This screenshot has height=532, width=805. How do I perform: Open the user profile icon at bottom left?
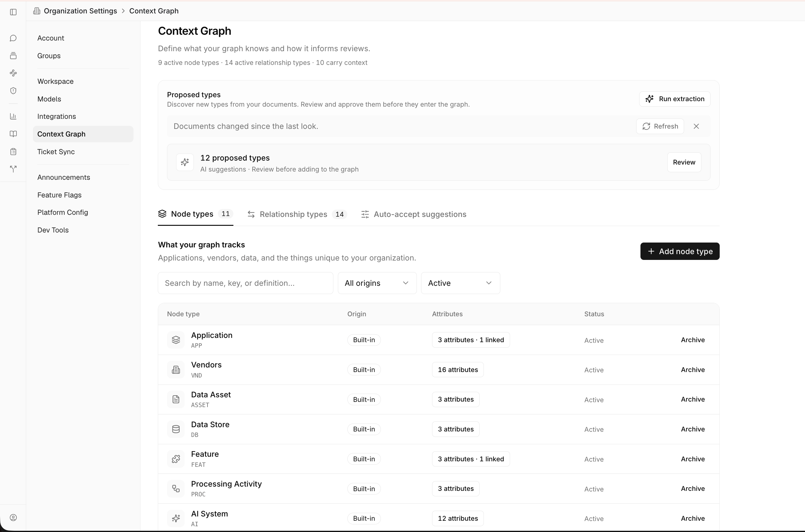(13, 517)
